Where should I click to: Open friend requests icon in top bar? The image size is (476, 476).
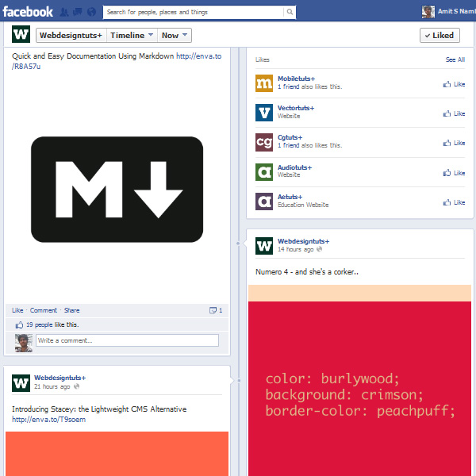(x=65, y=13)
